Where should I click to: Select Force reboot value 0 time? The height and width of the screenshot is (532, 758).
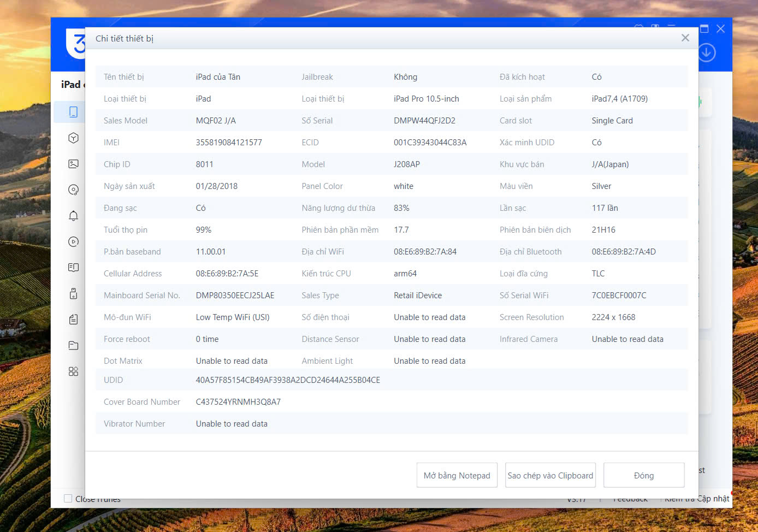[207, 339]
